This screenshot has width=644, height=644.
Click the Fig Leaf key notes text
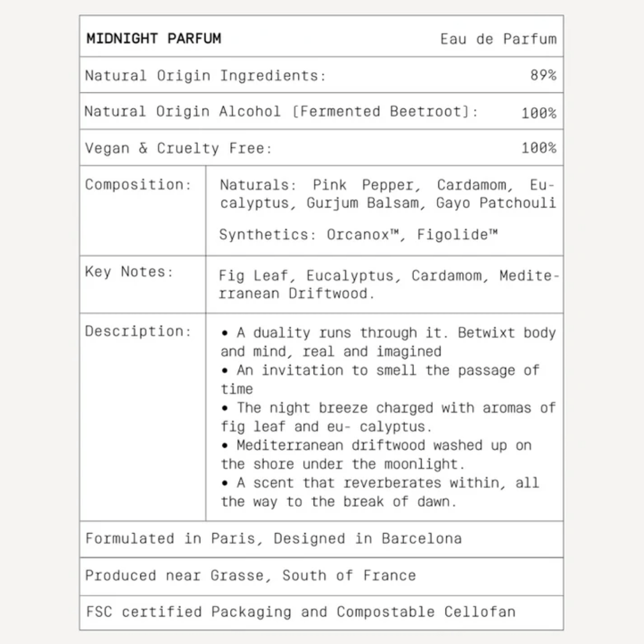389,284
